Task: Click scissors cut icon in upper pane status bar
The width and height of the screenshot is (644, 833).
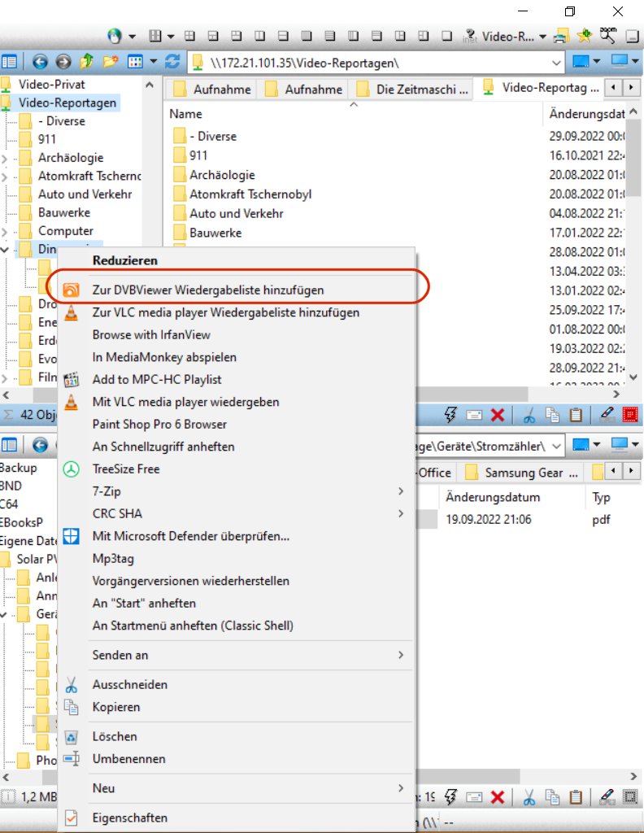Action: pyautogui.click(x=529, y=415)
